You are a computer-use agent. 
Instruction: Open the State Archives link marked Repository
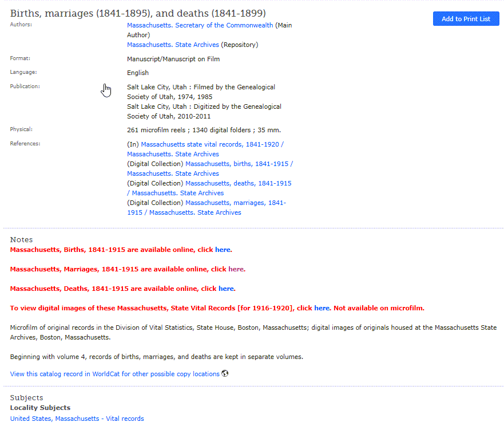tap(173, 45)
